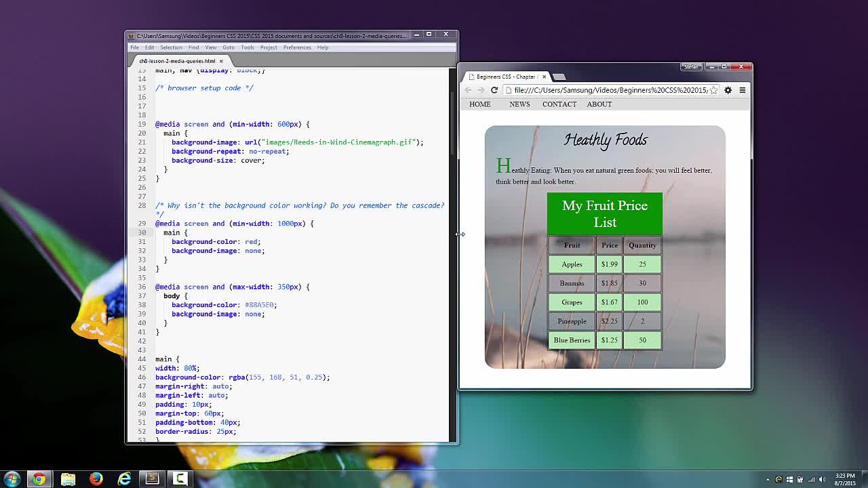Switch to Sublime Text on taskbar
This screenshot has height=488, width=868.
(153, 479)
